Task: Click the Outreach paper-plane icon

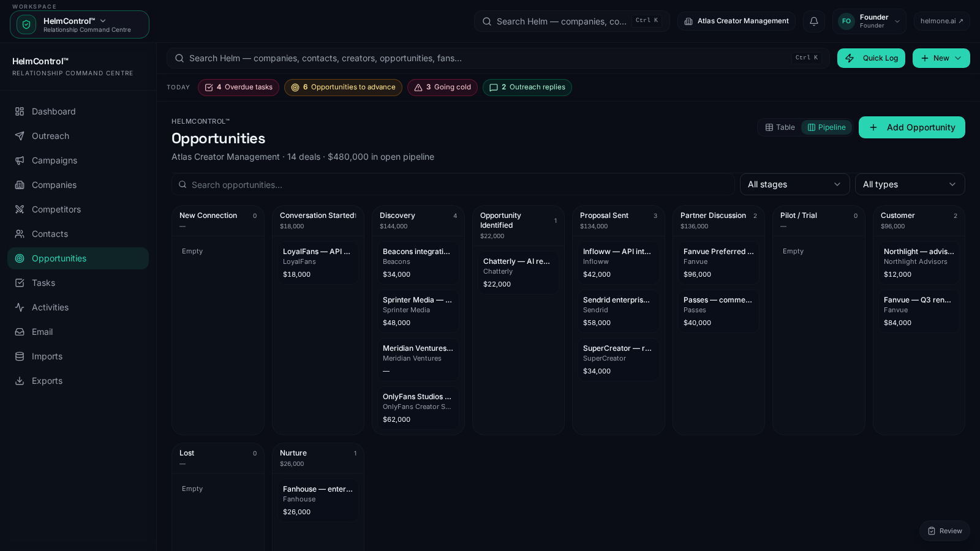Action: click(x=20, y=136)
